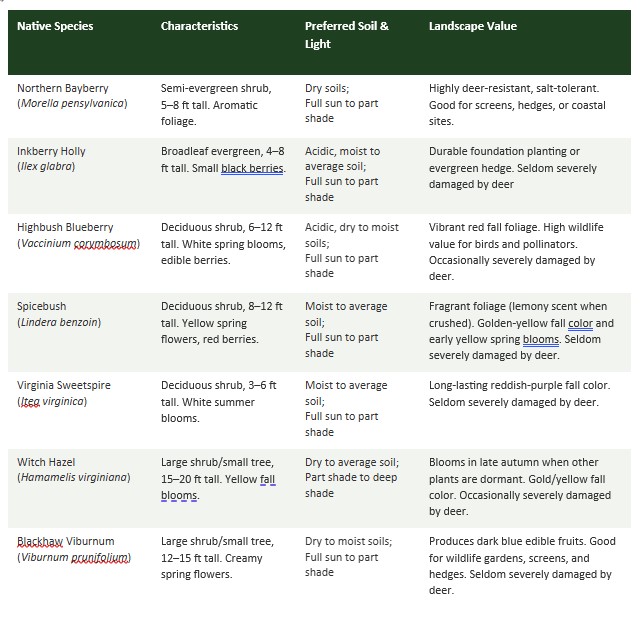Click the flagged word 'Blackhaw'
Image resolution: width=641 pixels, height=631 pixels.
coord(40,541)
